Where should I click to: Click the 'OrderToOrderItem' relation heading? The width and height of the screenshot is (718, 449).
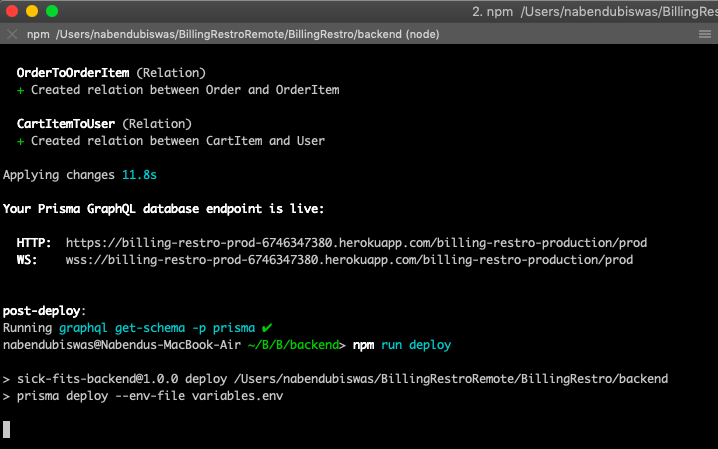(x=73, y=73)
